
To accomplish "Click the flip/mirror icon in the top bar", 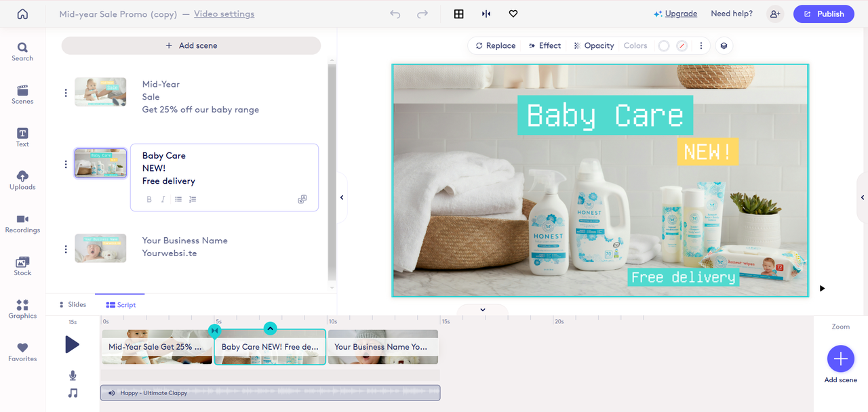I will coord(486,14).
